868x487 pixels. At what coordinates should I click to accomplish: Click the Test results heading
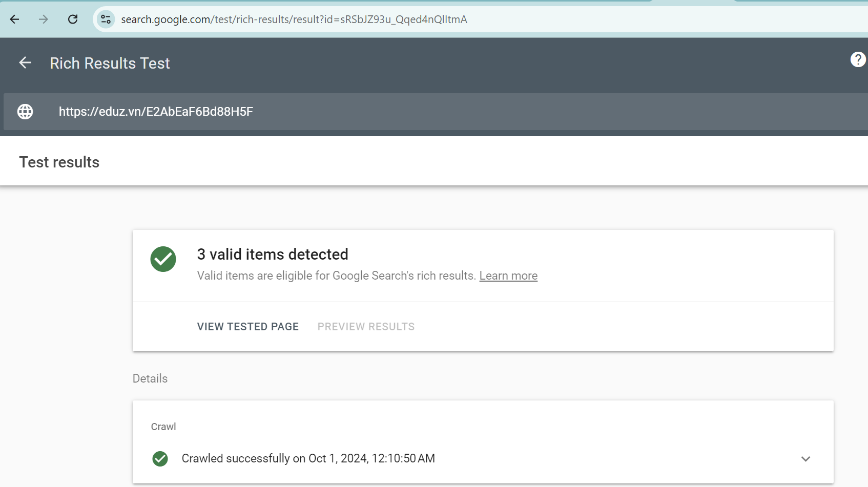[x=59, y=162]
